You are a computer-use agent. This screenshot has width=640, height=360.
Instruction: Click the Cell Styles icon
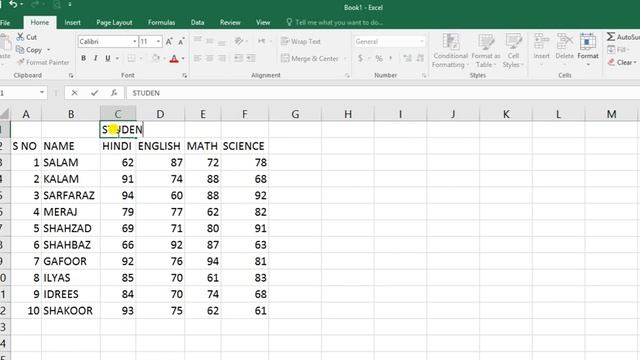point(513,42)
